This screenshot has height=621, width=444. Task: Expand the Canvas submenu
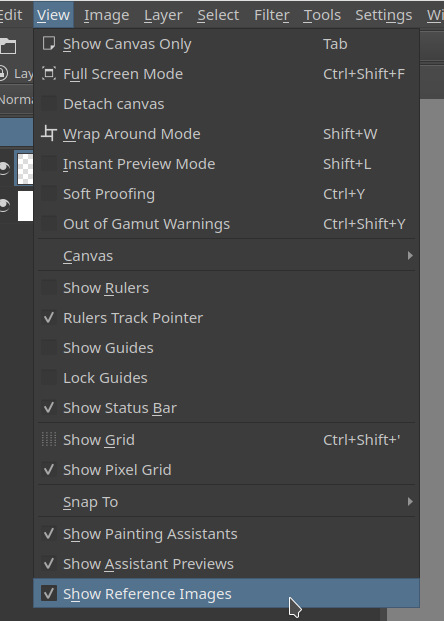point(227,256)
